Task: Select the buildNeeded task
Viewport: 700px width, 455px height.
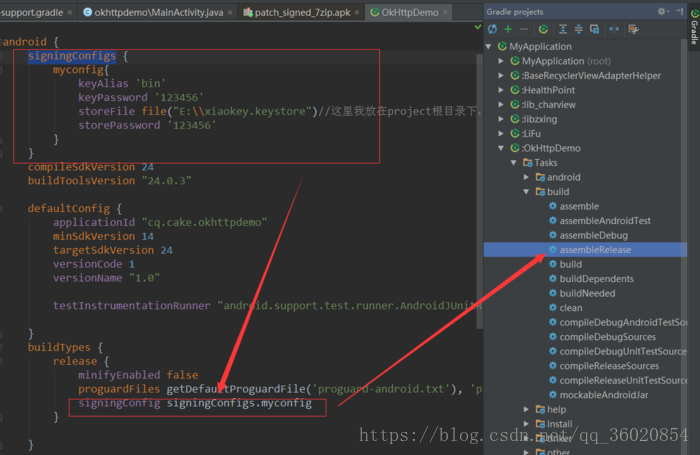Action: [x=587, y=293]
